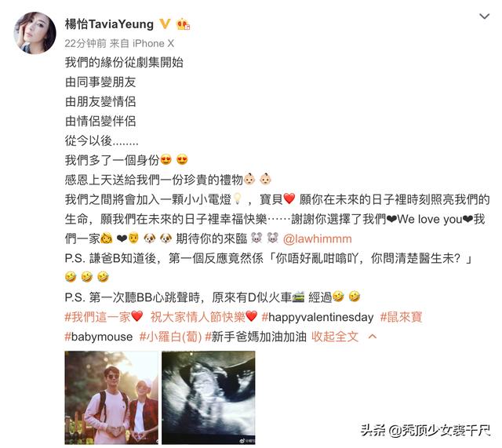Click the orange verified V badge
The image size is (502, 448).
165,24
